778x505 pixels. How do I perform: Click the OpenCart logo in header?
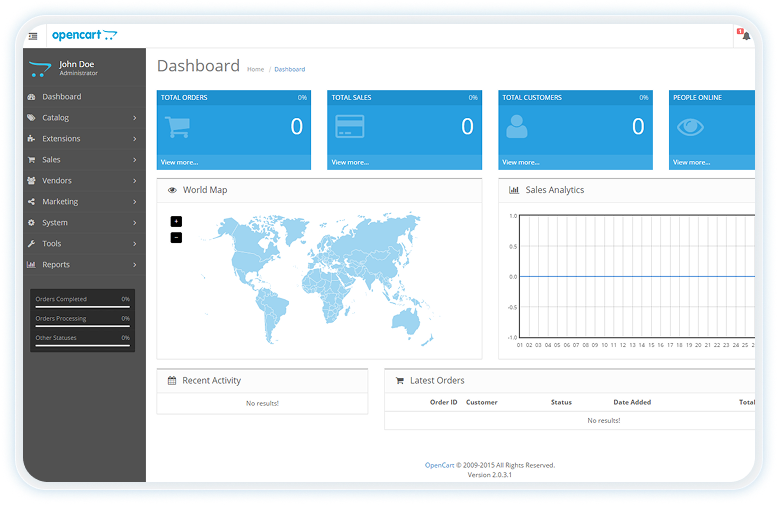pos(84,35)
